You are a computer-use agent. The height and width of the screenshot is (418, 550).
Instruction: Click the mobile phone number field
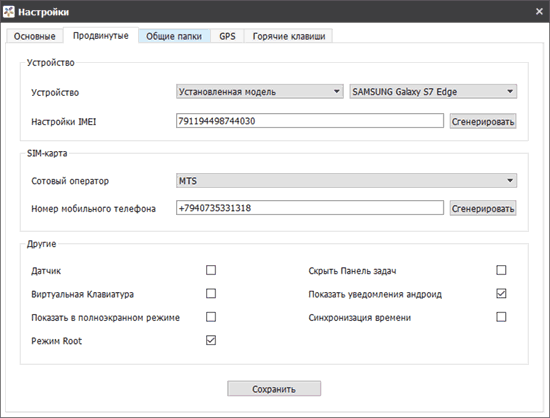click(x=310, y=208)
